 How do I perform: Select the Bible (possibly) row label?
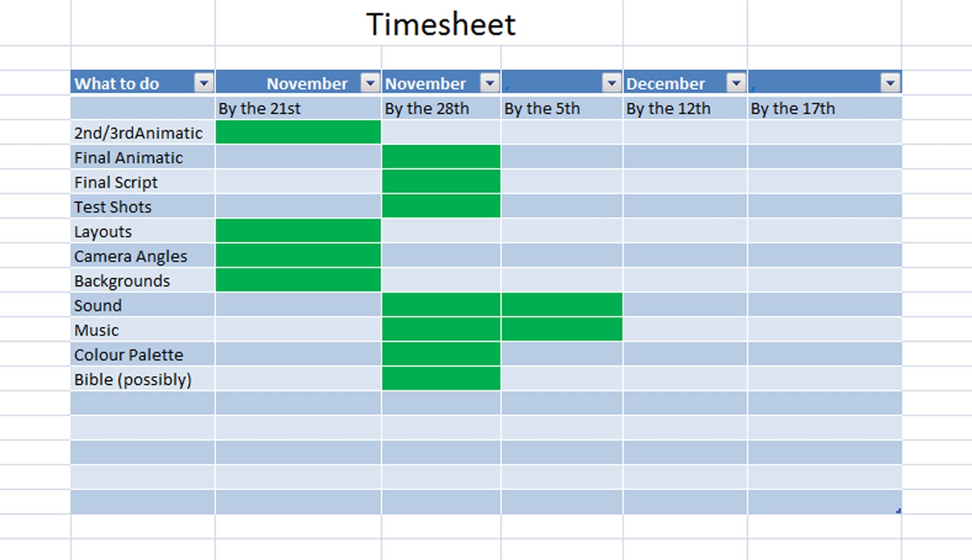point(132,379)
